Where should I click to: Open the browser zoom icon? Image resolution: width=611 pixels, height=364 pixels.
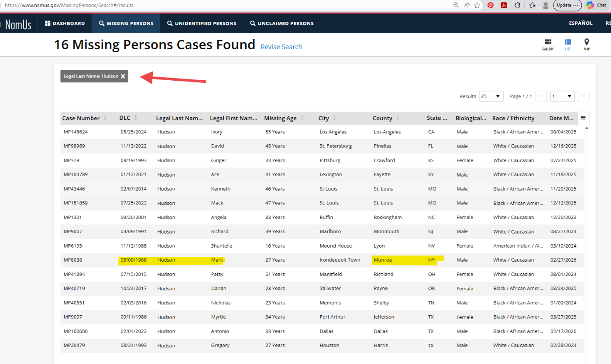[456, 5]
